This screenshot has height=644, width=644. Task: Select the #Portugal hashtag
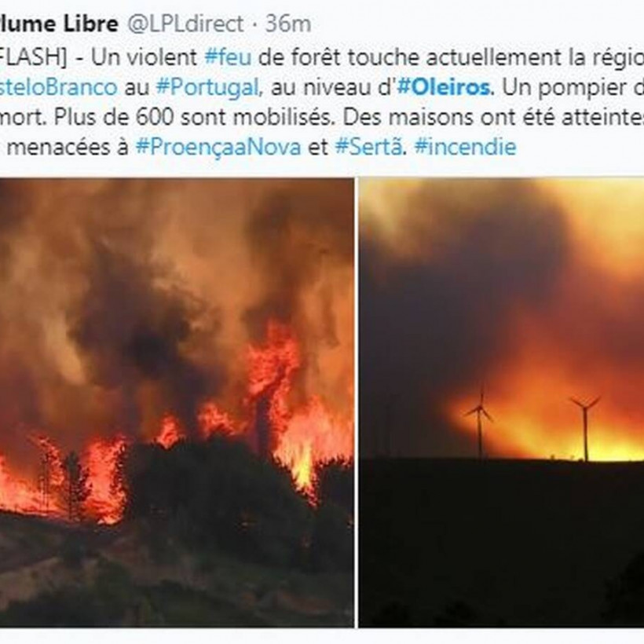click(x=207, y=88)
